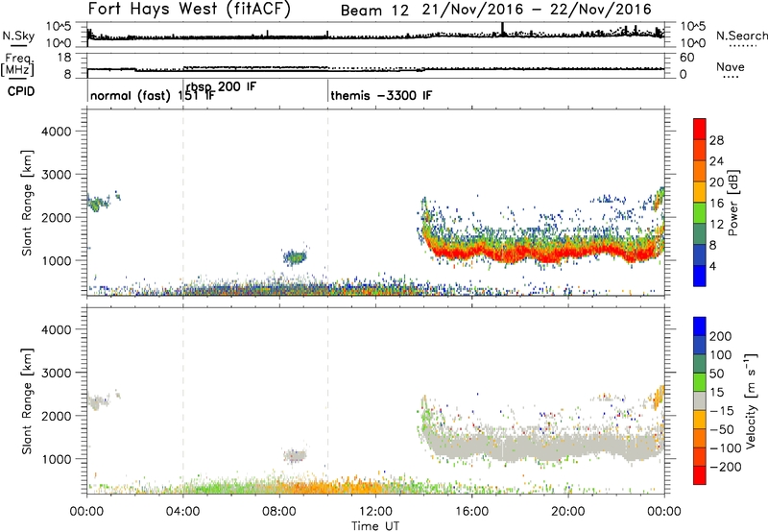Click the noise spike near 17:15 in the N.Sky panel
The image size is (768, 532).
[x=502, y=29]
